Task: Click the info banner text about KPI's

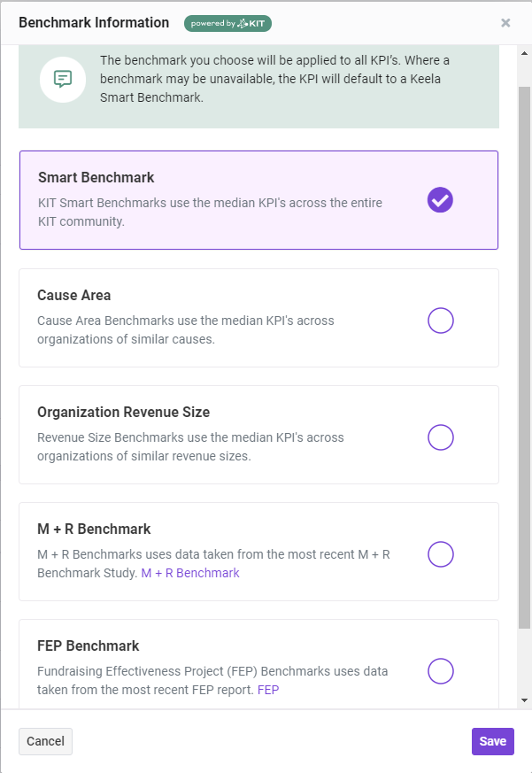Action: coord(274,79)
